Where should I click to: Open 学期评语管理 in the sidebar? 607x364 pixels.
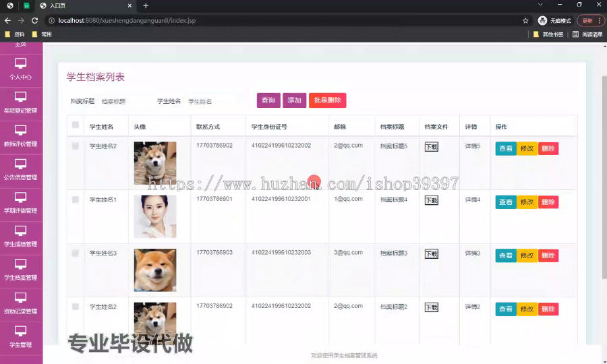coord(21,204)
